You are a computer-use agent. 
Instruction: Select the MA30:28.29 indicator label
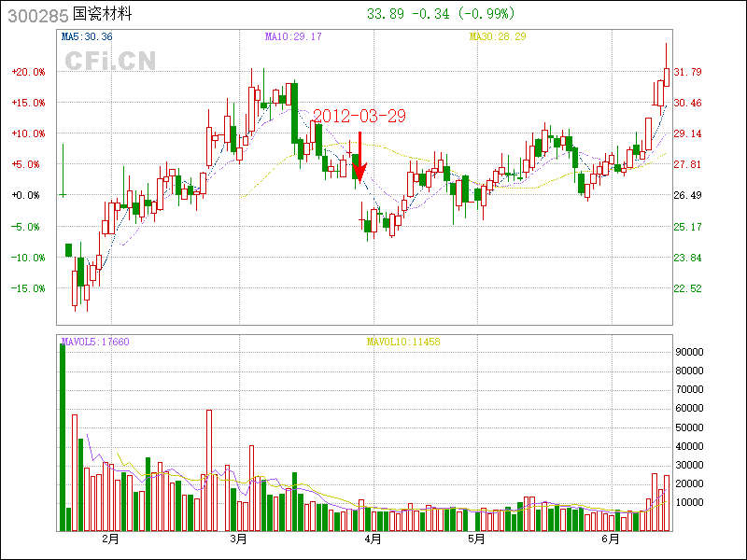tap(498, 36)
